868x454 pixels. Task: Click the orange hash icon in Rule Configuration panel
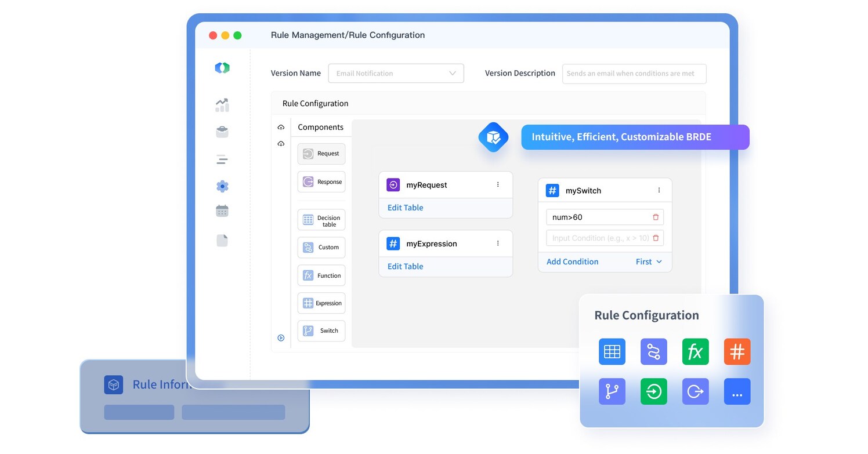click(x=737, y=351)
